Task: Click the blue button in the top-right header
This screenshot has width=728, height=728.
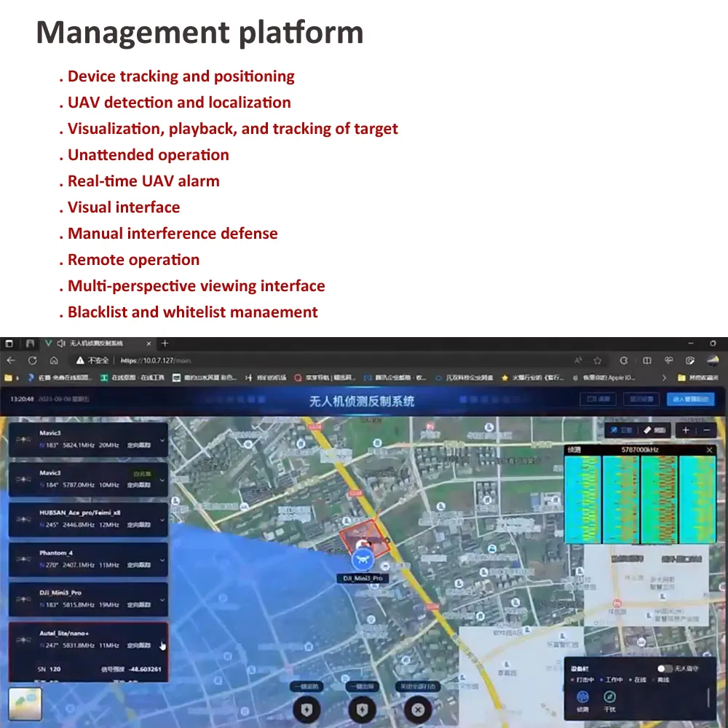Action: (690, 399)
